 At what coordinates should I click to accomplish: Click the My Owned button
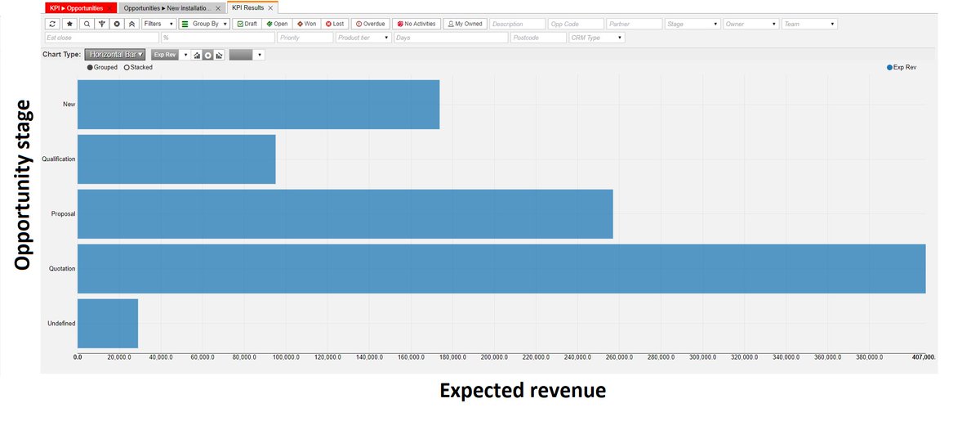coord(465,24)
